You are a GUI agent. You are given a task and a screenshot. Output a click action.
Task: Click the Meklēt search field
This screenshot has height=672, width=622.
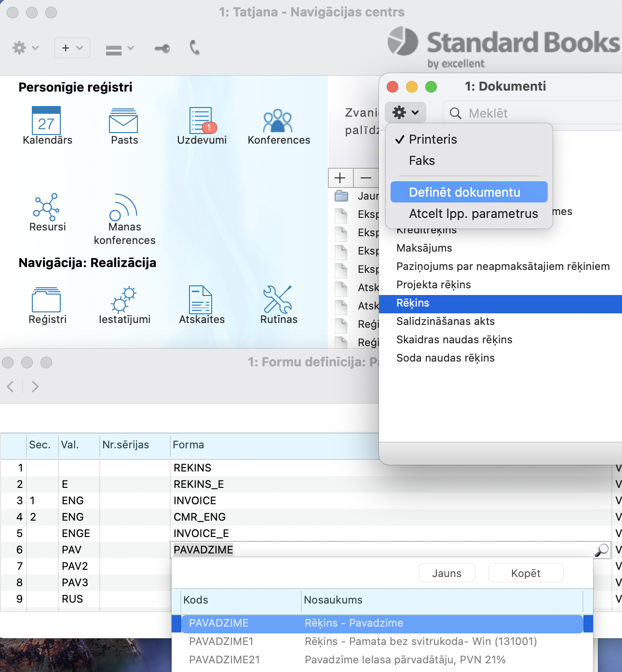tap(530, 113)
